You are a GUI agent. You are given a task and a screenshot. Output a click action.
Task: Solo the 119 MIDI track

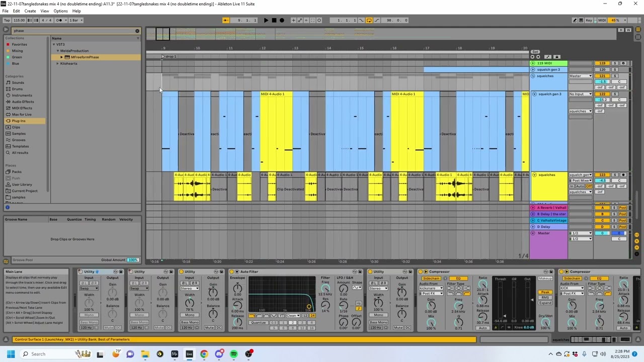click(615, 63)
